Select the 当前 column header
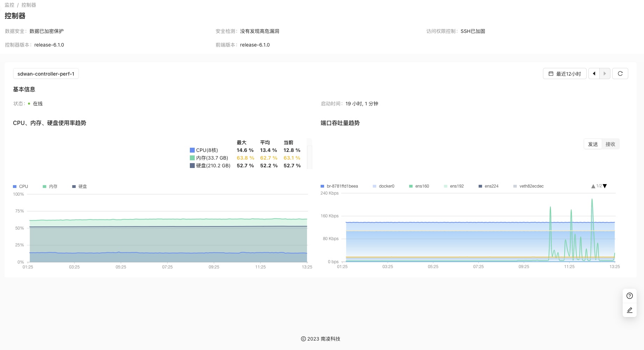Image resolution: width=644 pixels, height=350 pixels. click(x=288, y=142)
